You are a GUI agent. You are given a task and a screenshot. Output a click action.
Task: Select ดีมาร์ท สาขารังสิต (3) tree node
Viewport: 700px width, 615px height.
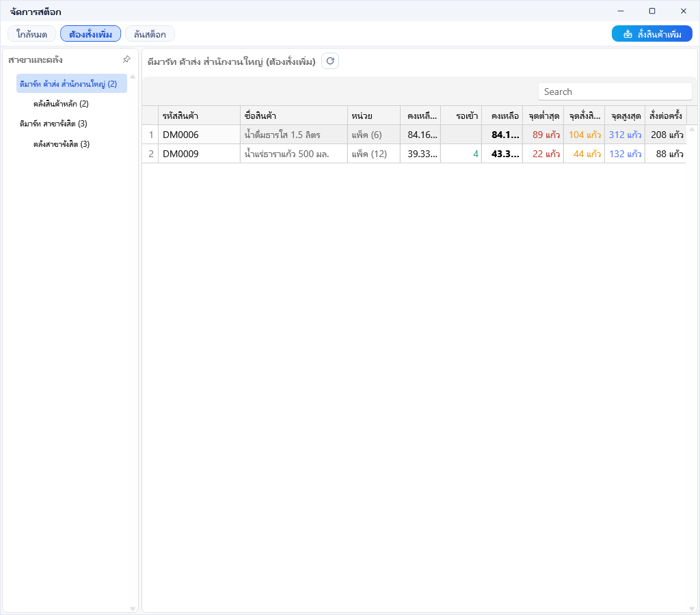(53, 124)
